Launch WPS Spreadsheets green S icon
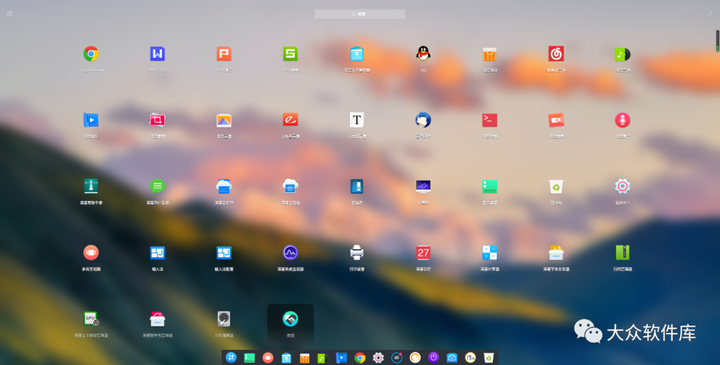 (290, 54)
